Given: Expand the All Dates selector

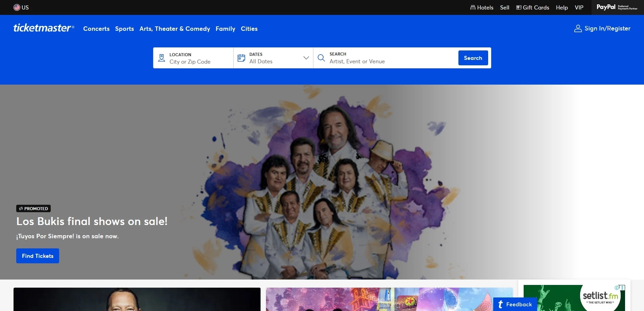Looking at the screenshot, I should click(306, 58).
